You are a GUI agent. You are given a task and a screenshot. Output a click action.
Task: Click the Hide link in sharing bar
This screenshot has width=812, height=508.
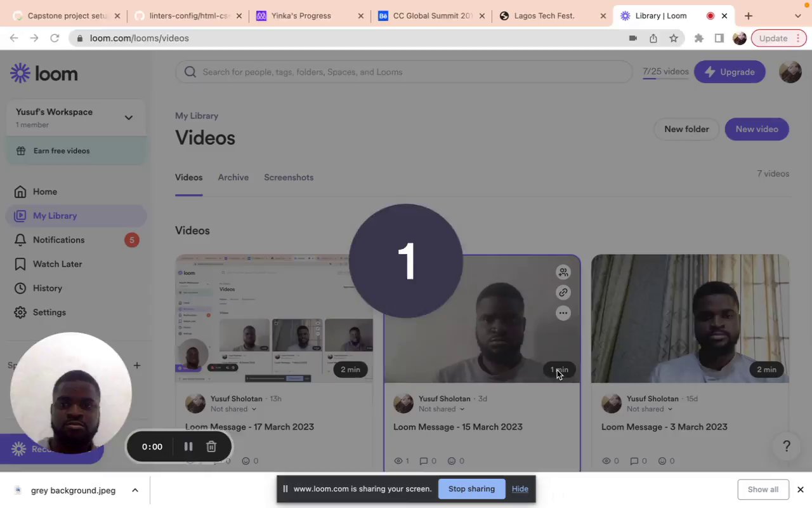pos(520,489)
